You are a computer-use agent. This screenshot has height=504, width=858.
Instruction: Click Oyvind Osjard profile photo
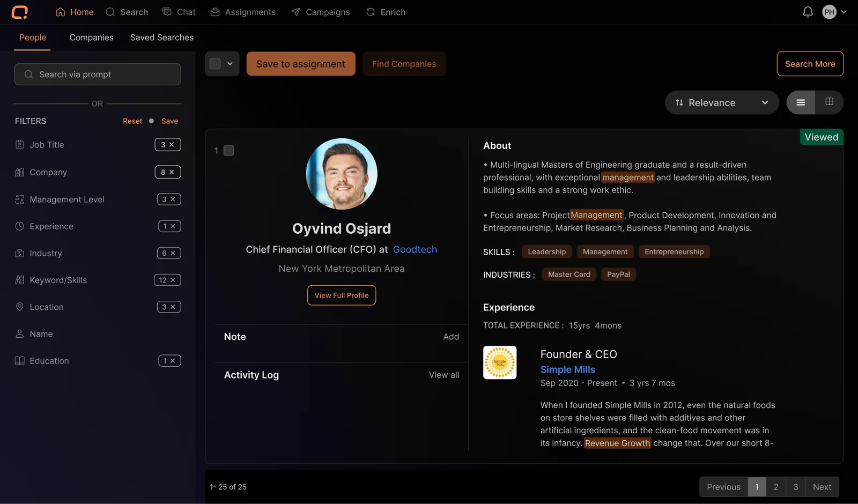pos(342,174)
